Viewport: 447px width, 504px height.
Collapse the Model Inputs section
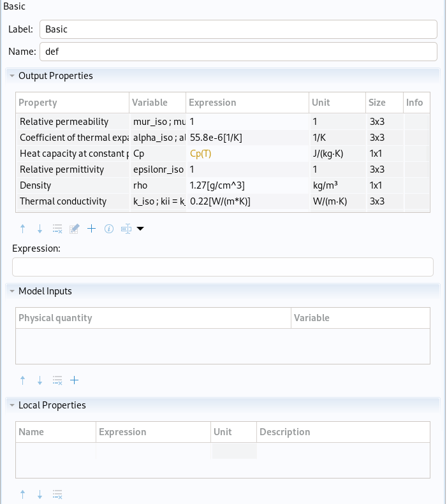[11, 291]
